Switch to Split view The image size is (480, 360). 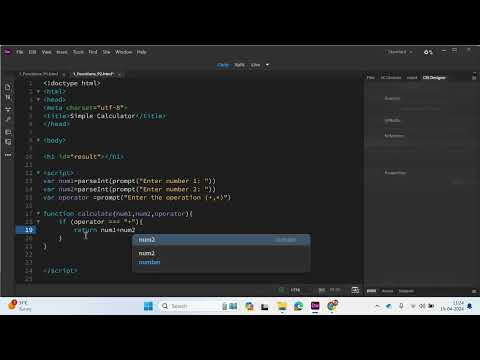pyautogui.click(x=239, y=65)
